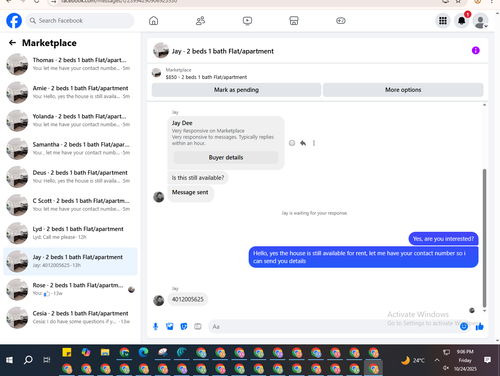Open conversation information purple icon
This screenshot has width=500, height=376.
click(476, 50)
